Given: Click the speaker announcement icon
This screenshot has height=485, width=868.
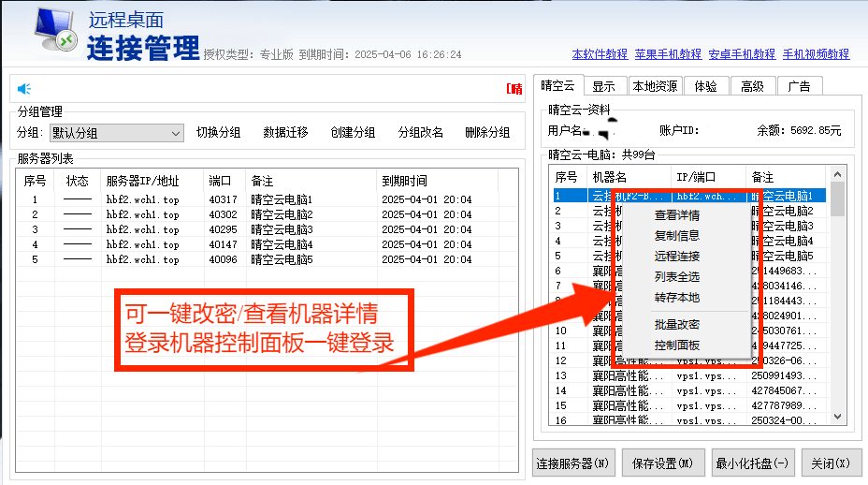Looking at the screenshot, I should [24, 89].
